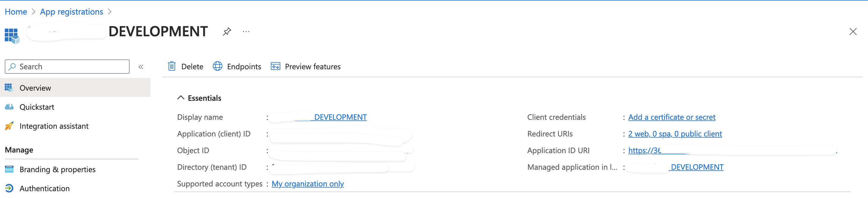Open the Redirect URIs link
The height and width of the screenshot is (198, 868).
(675, 134)
